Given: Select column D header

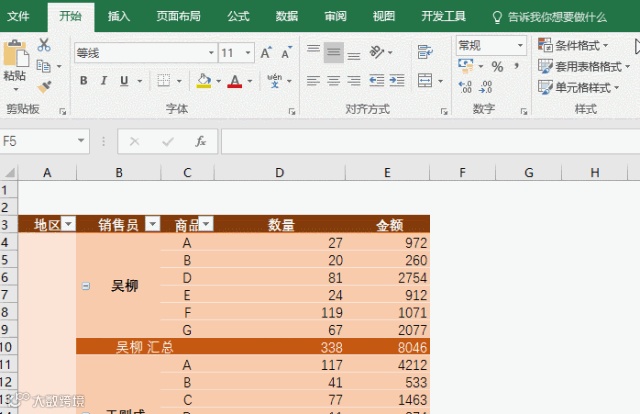Looking at the screenshot, I should [x=280, y=173].
